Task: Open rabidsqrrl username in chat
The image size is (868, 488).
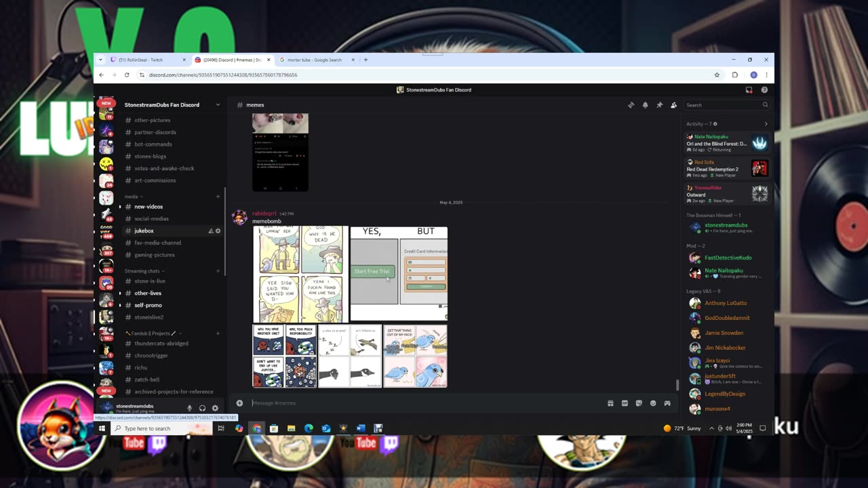Action: coord(264,213)
